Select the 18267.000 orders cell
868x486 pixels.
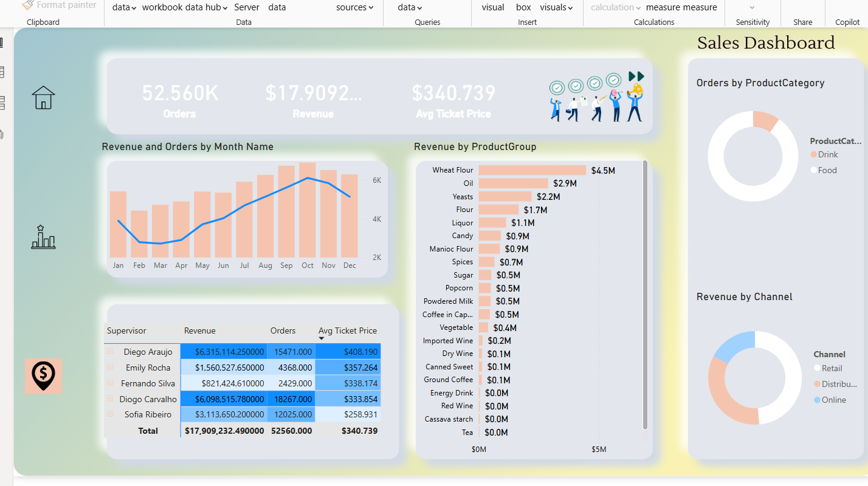[x=291, y=399]
